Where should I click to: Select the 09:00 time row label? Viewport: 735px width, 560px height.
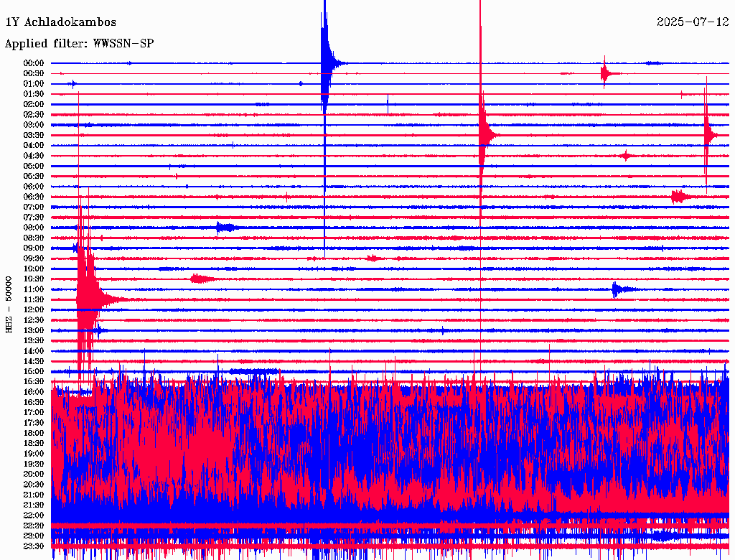pyautogui.click(x=34, y=248)
